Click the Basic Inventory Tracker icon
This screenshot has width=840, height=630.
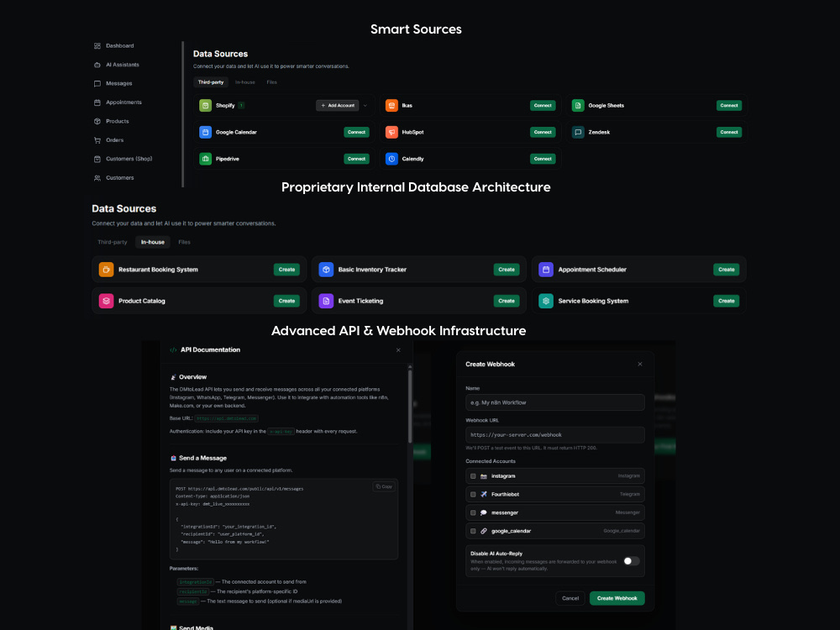coord(326,270)
